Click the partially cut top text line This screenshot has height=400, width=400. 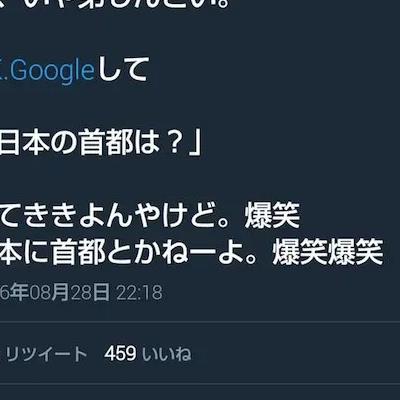pos(115,6)
